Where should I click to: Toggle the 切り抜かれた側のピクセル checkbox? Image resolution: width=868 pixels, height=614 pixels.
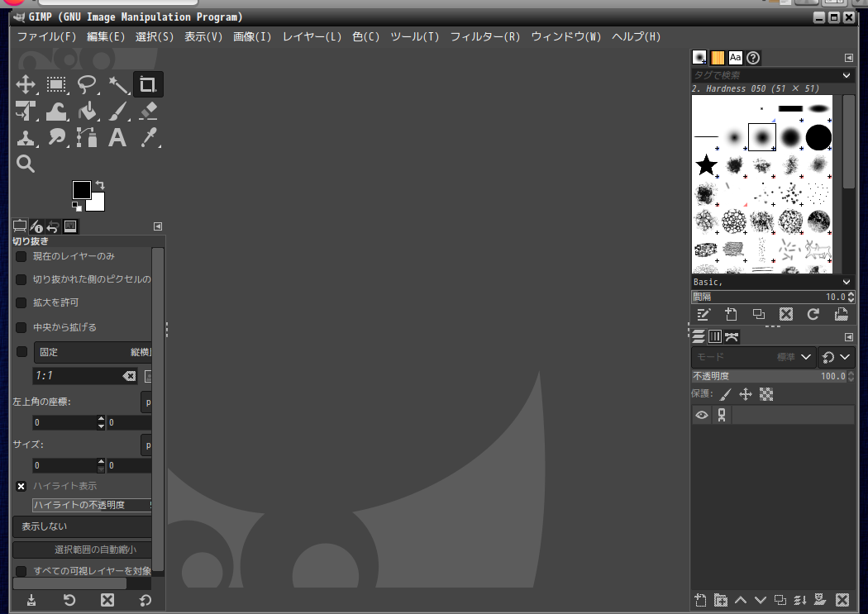tap(21, 280)
